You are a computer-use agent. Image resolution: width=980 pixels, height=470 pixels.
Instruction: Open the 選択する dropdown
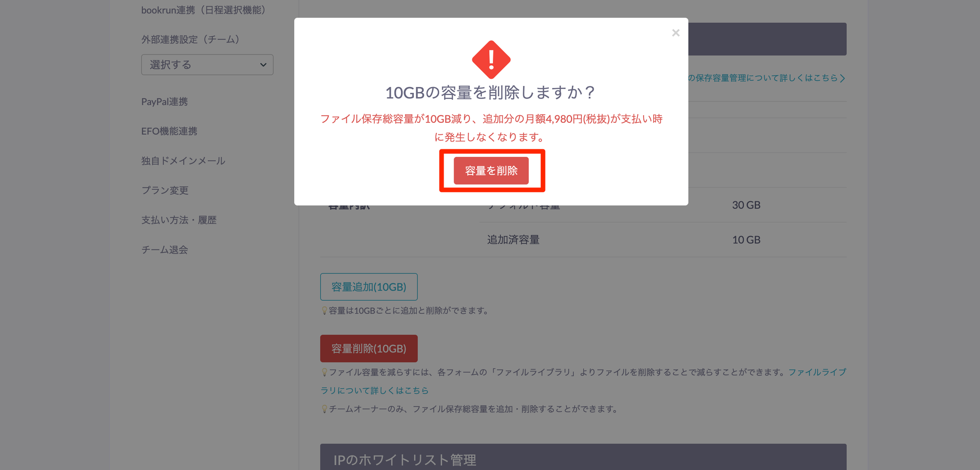pos(207,65)
